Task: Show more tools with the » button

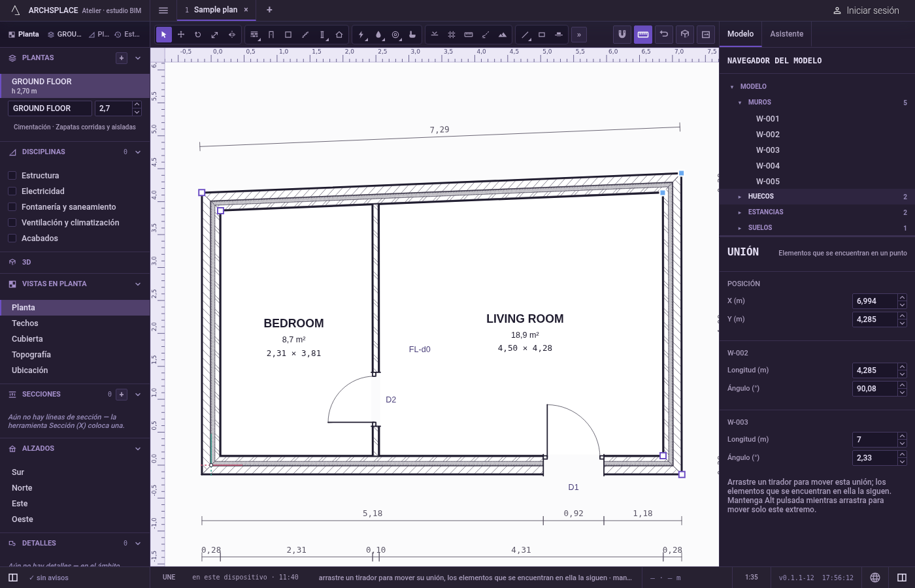Action: pos(579,35)
